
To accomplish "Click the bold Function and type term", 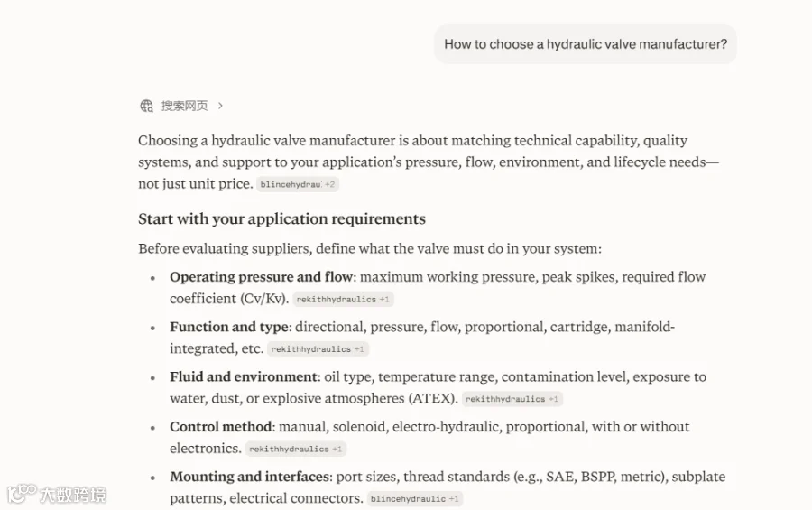I will [x=229, y=327].
